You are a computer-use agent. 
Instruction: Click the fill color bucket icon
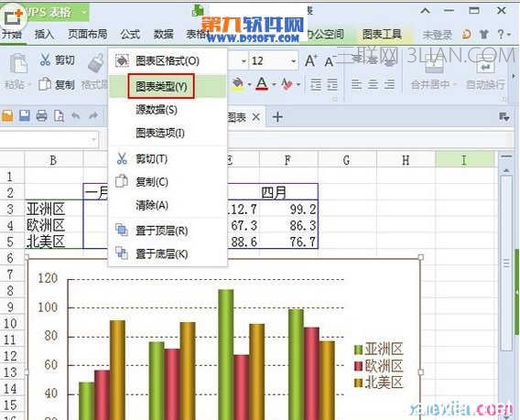click(x=237, y=84)
